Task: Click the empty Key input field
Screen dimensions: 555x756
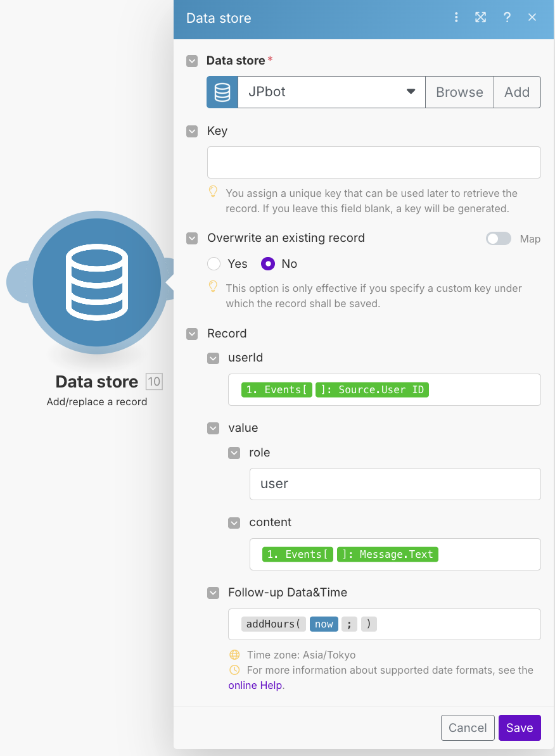Action: (x=374, y=163)
